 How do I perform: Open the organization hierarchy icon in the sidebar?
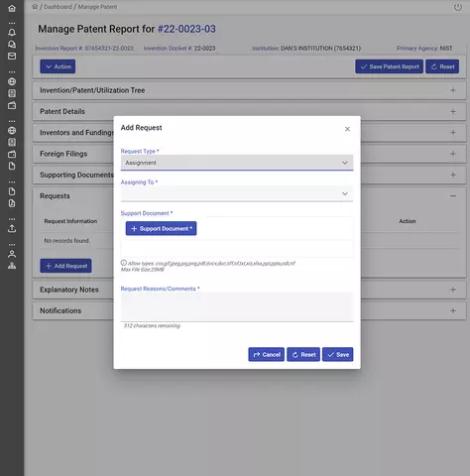click(x=12, y=266)
